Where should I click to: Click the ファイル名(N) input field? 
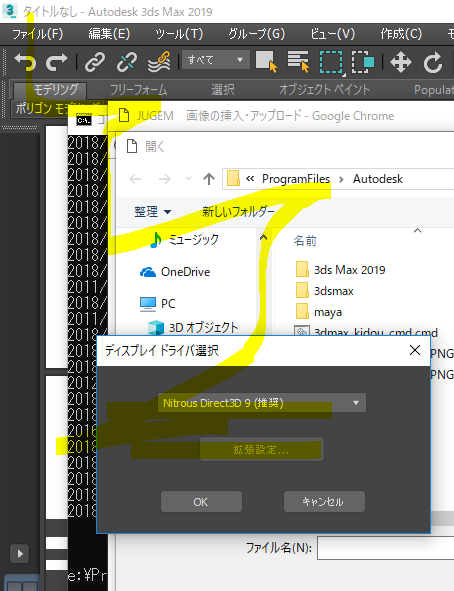pos(385,548)
